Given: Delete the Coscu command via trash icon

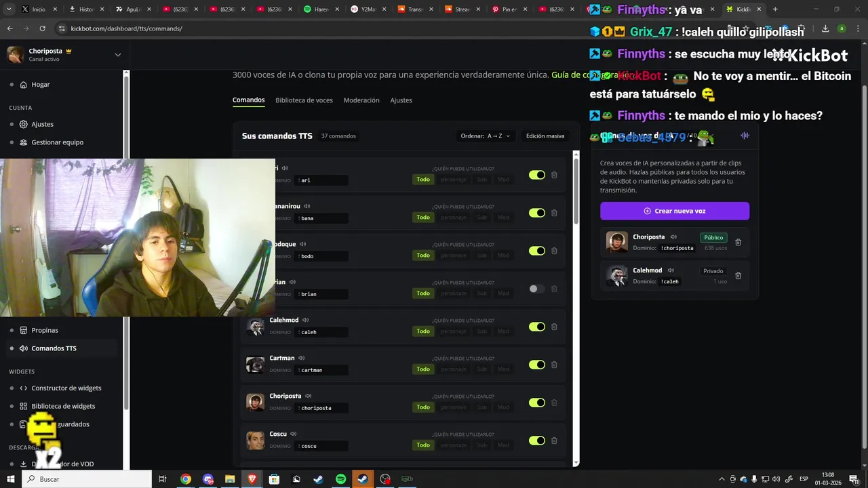Looking at the screenshot, I should [554, 441].
